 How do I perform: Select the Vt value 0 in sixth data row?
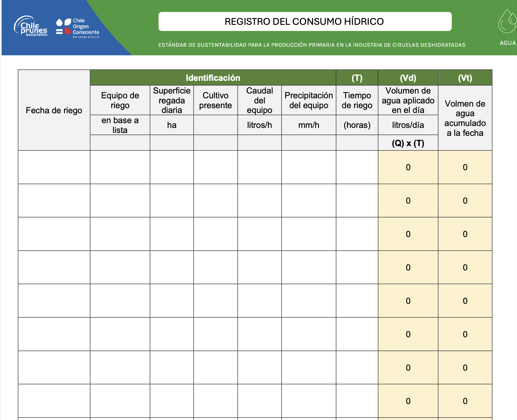pos(465,334)
